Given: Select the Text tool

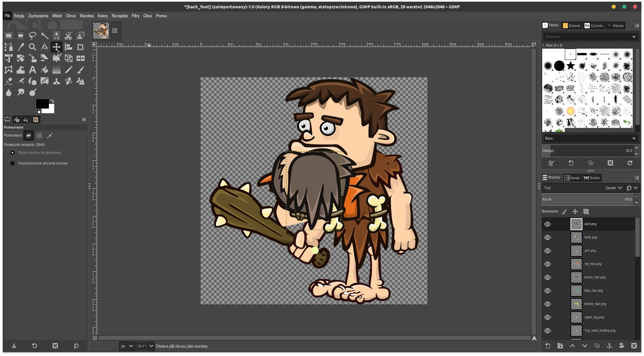Looking at the screenshot, I should [x=32, y=70].
